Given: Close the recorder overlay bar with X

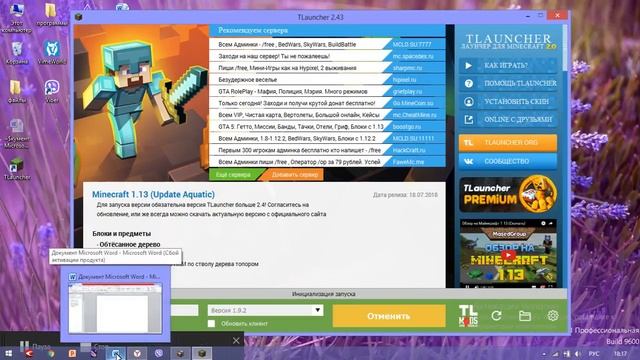Looking at the screenshot, I should (236, 340).
